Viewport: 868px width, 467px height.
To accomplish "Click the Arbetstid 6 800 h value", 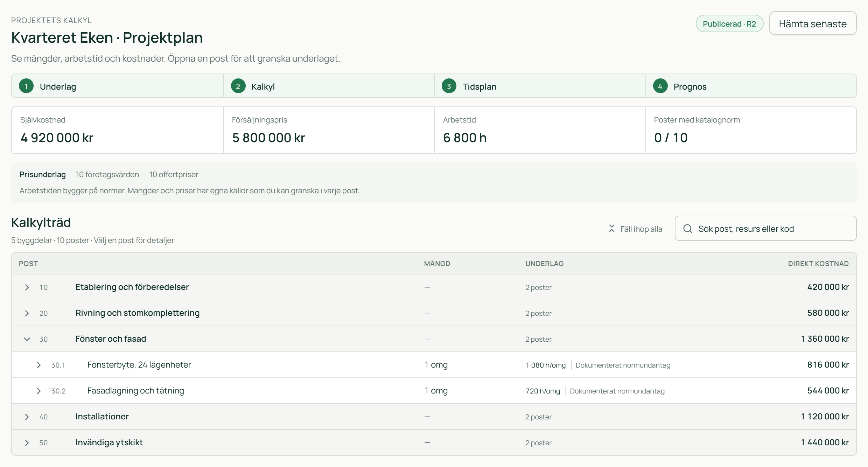I will click(465, 138).
